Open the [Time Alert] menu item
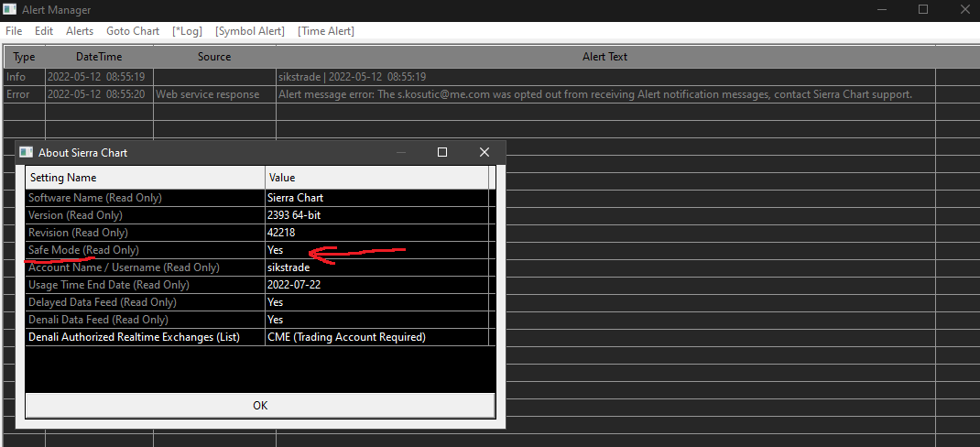This screenshot has height=447, width=980. click(x=326, y=30)
